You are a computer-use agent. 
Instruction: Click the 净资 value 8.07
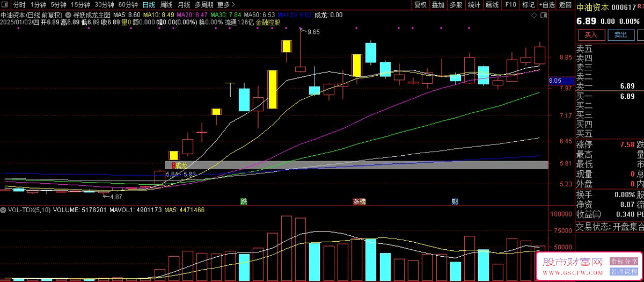coord(627,205)
